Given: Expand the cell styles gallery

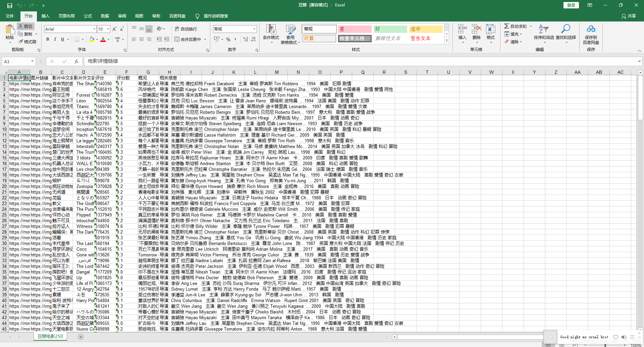Looking at the screenshot, I should point(446,41).
